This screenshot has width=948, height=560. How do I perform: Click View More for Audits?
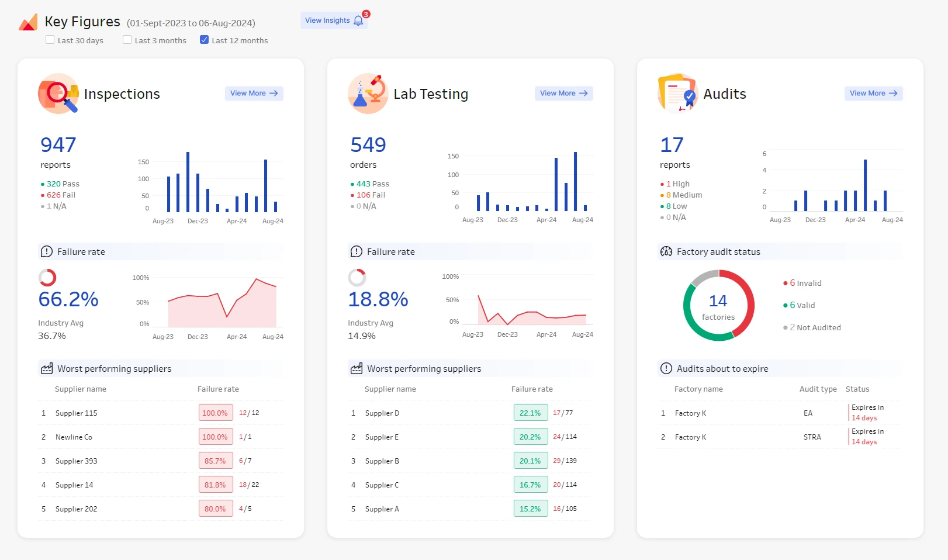coord(874,94)
